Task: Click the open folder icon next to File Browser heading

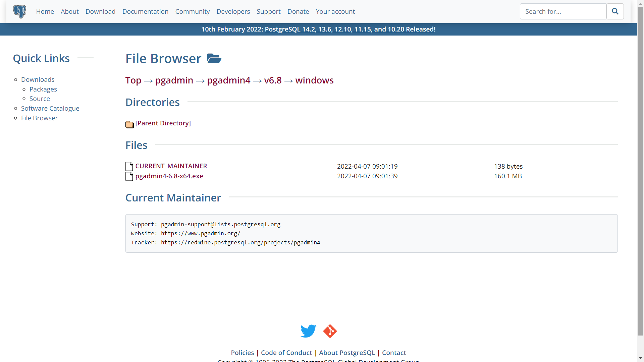Action: click(214, 58)
